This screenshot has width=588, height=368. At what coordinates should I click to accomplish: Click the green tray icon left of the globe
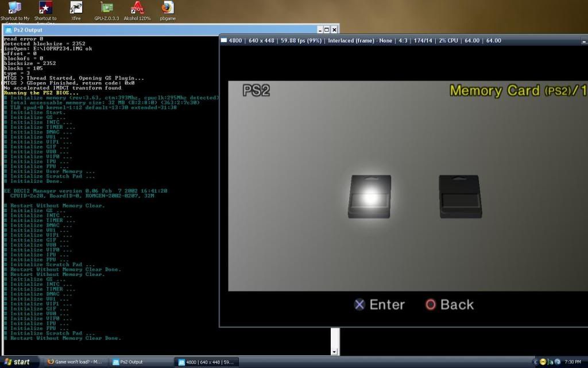click(551, 362)
